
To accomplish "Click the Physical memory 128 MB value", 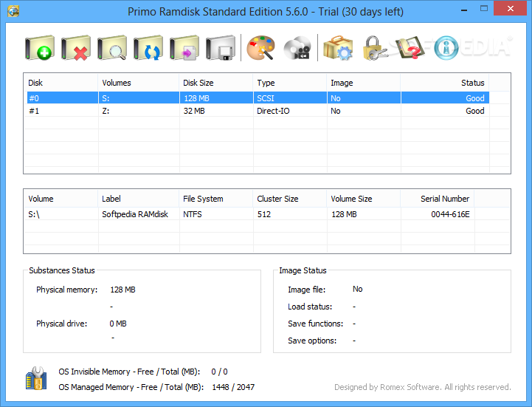I will 122,290.
